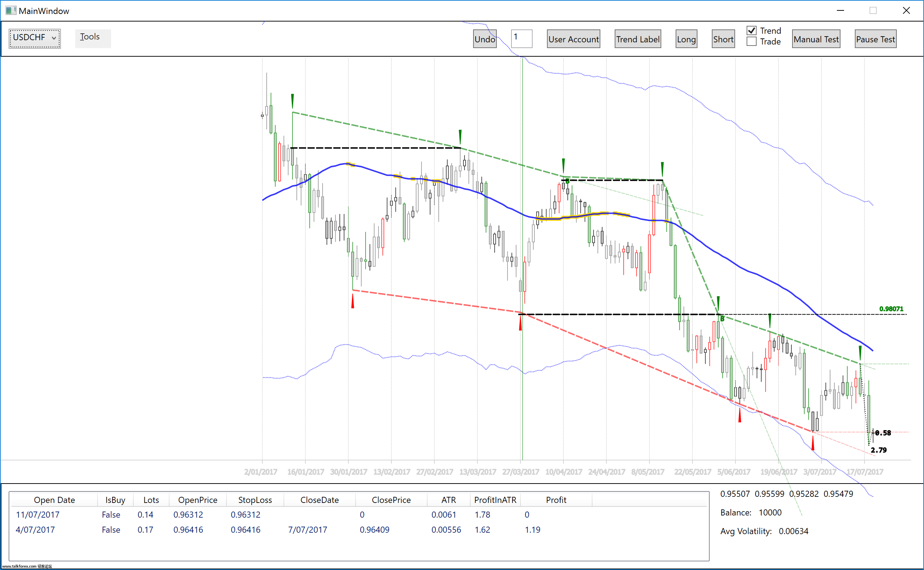Click the ClosePrice column header

(x=391, y=500)
